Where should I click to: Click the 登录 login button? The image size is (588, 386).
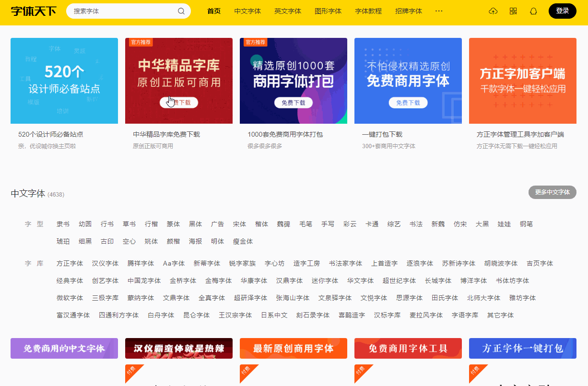[563, 11]
